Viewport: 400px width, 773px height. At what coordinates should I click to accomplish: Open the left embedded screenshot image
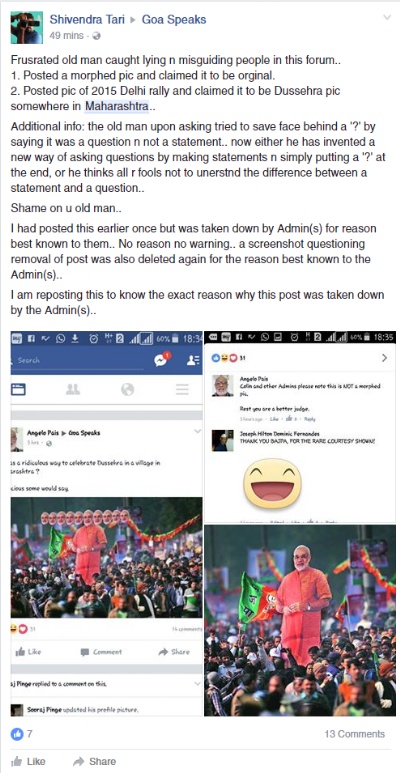click(x=107, y=524)
